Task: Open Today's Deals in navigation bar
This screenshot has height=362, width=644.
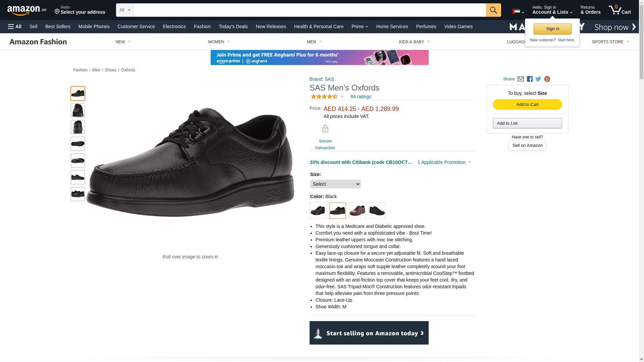Action: tap(233, 26)
